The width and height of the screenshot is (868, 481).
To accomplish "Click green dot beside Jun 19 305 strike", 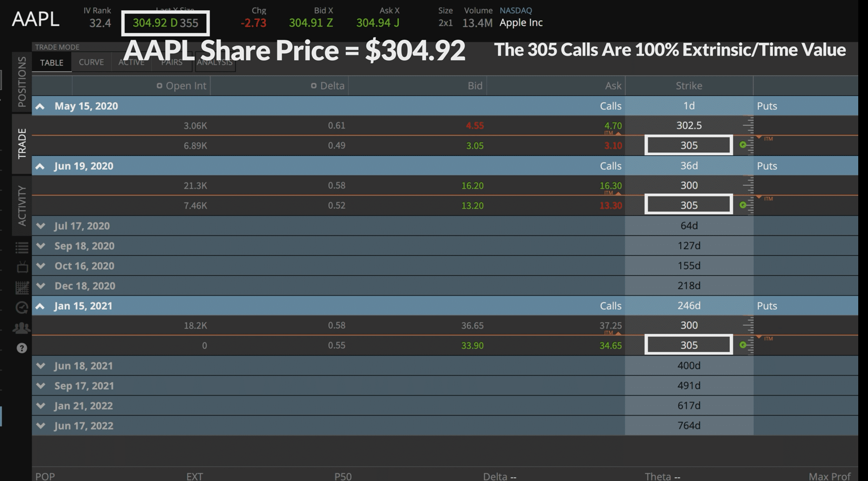I will click(743, 205).
